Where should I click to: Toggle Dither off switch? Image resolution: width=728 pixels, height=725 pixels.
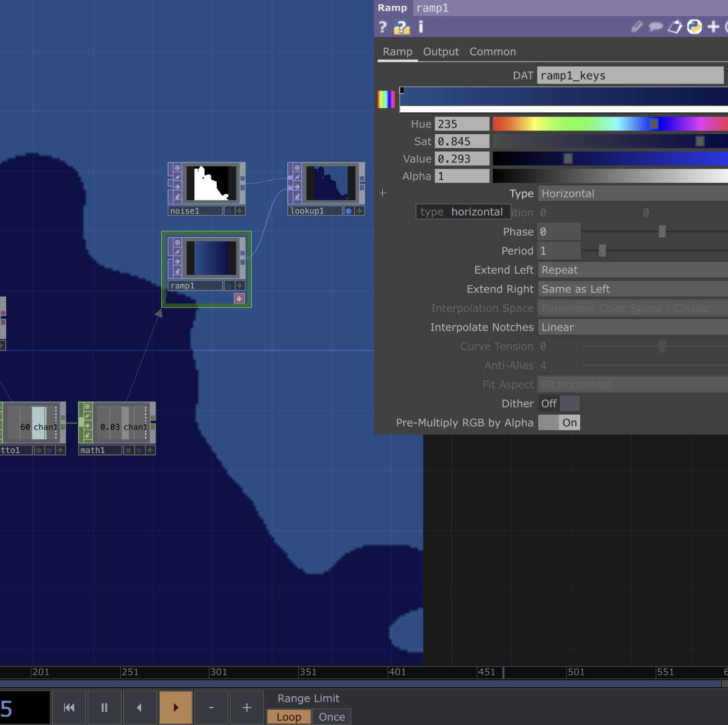coord(559,404)
